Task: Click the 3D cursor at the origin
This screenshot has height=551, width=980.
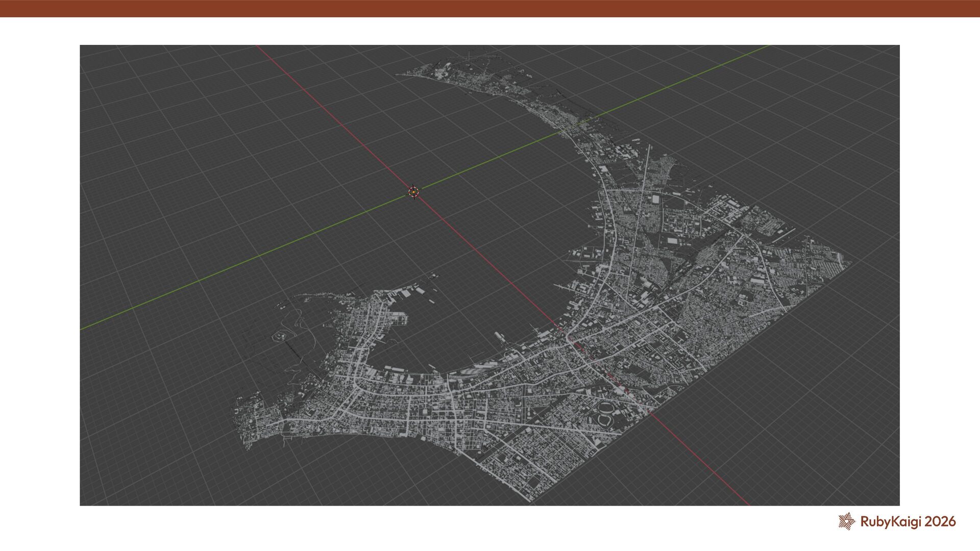Action: [x=413, y=192]
